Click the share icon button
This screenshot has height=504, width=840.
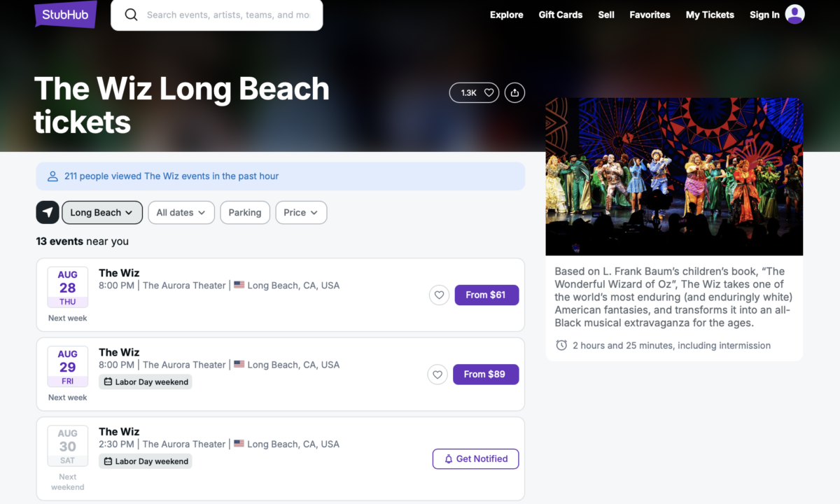pyautogui.click(x=514, y=92)
